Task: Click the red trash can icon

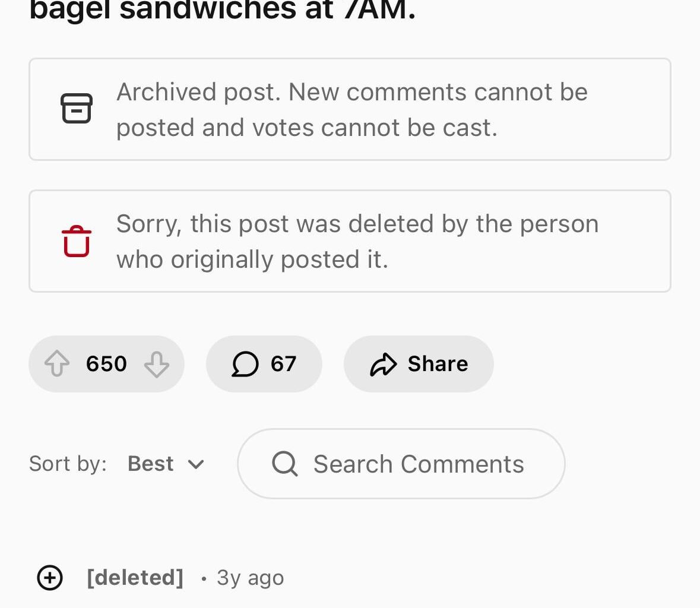Action: pyautogui.click(x=76, y=240)
